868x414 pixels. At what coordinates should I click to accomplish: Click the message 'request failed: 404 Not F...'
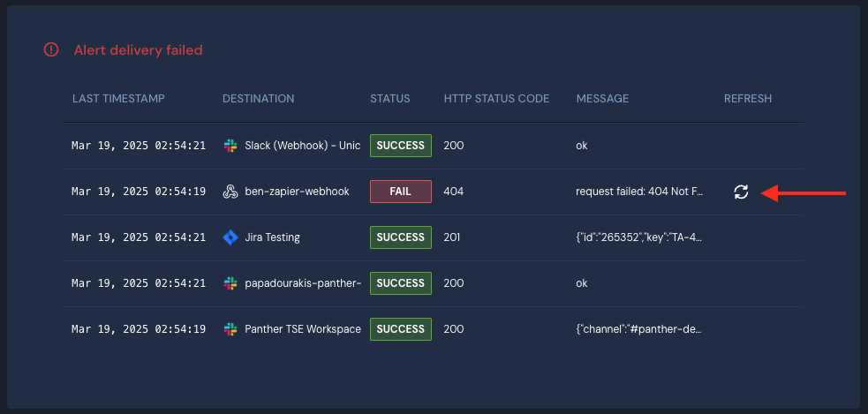coord(639,192)
